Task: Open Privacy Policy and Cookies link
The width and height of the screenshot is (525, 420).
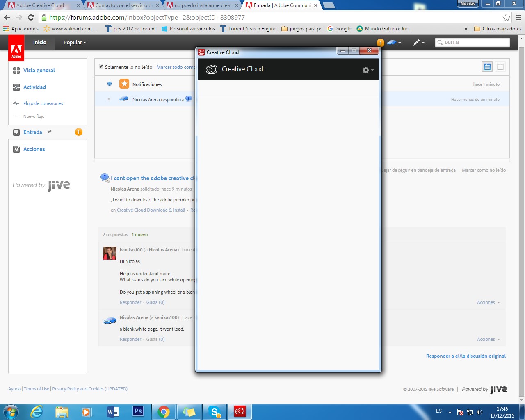Action: 90,389
